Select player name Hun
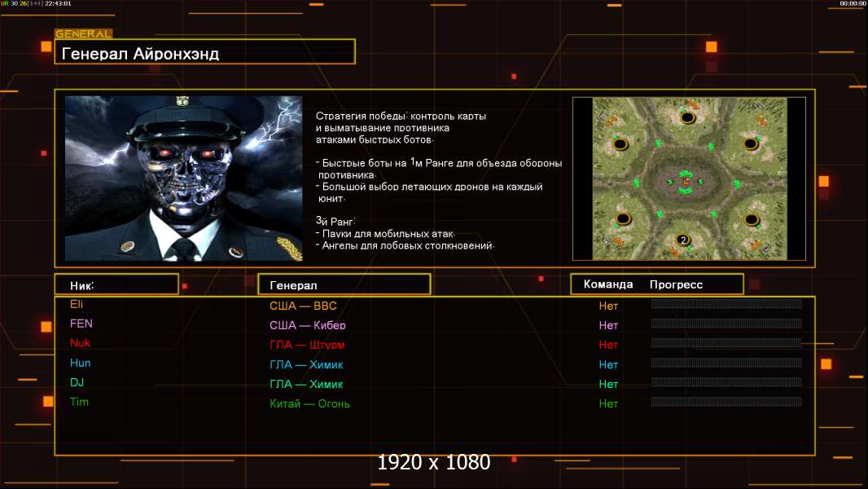The height and width of the screenshot is (489, 868). 80,363
